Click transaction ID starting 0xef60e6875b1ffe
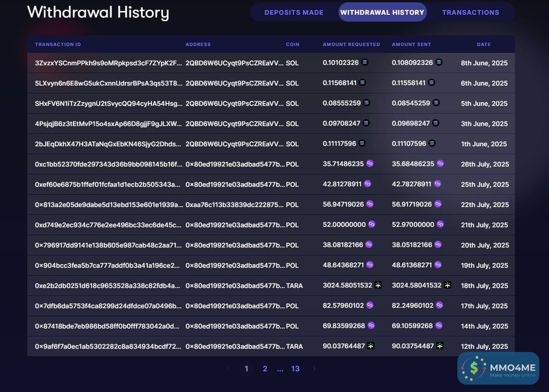The width and height of the screenshot is (549, 392). tap(107, 184)
